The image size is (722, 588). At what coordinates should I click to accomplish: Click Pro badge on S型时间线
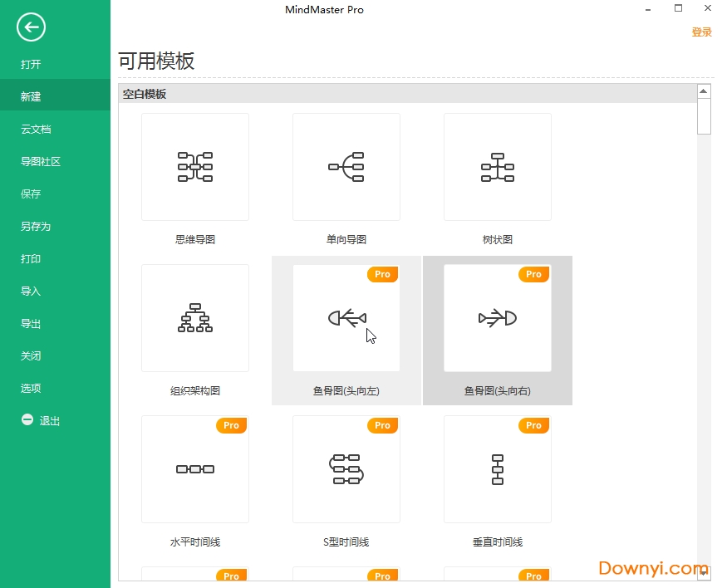click(383, 425)
